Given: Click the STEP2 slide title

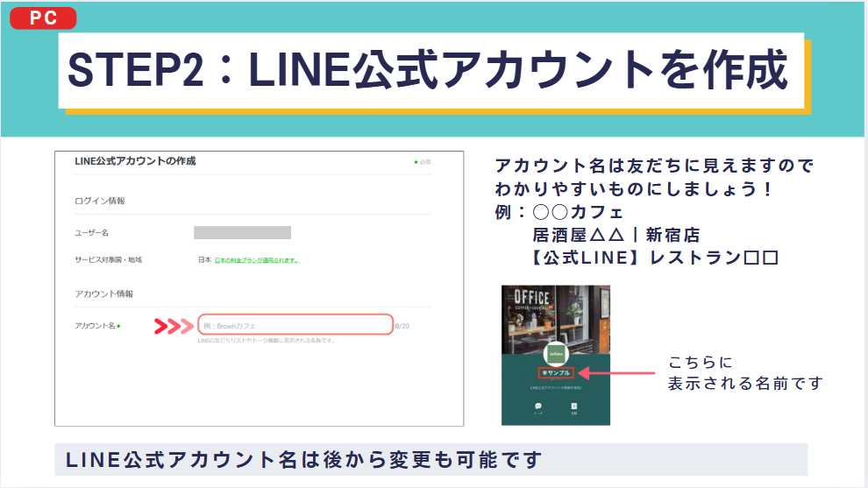Looking at the screenshot, I should click(x=427, y=70).
